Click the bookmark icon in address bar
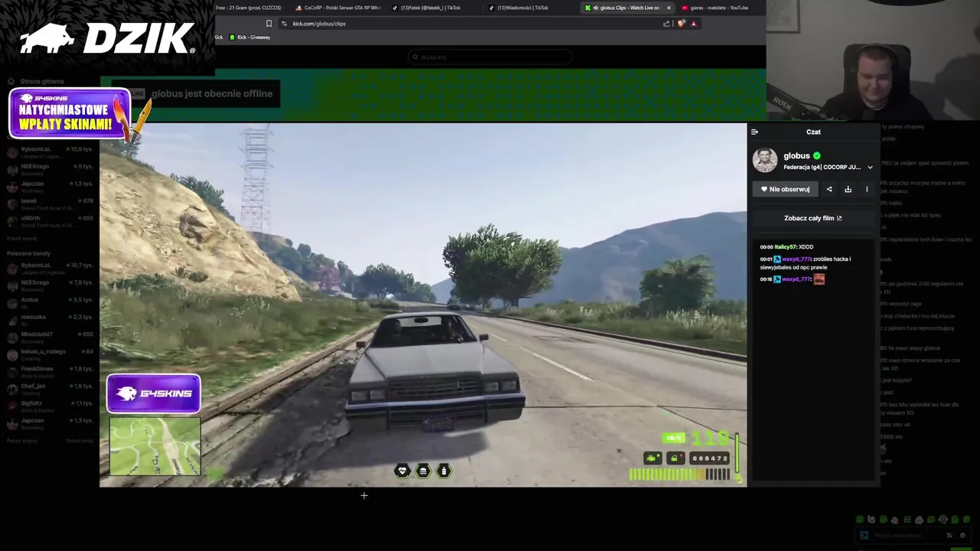 point(269,24)
